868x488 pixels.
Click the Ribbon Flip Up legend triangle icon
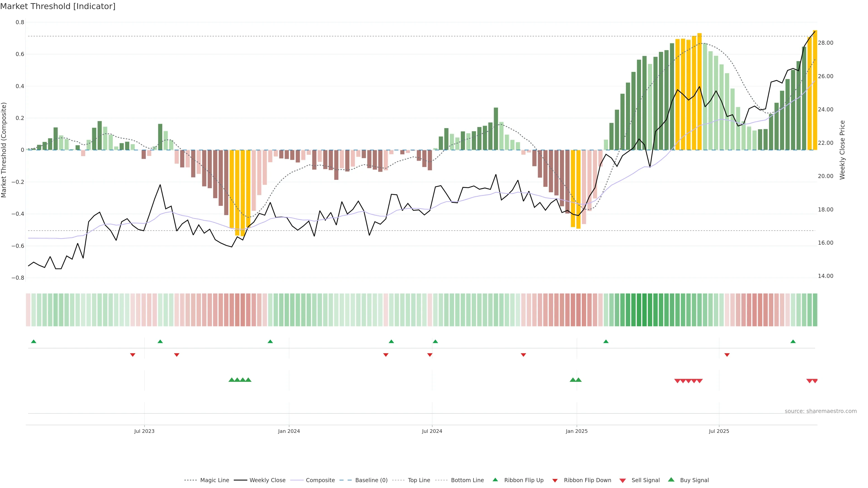(x=495, y=480)
